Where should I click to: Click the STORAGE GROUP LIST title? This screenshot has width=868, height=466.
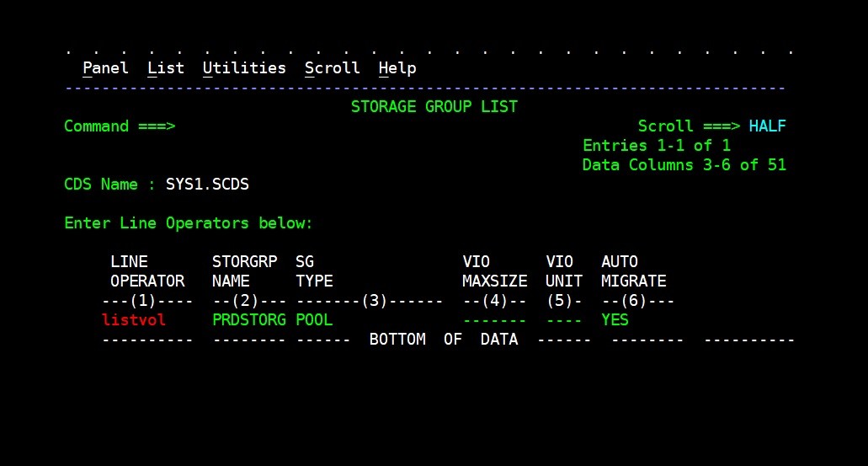[434, 107]
